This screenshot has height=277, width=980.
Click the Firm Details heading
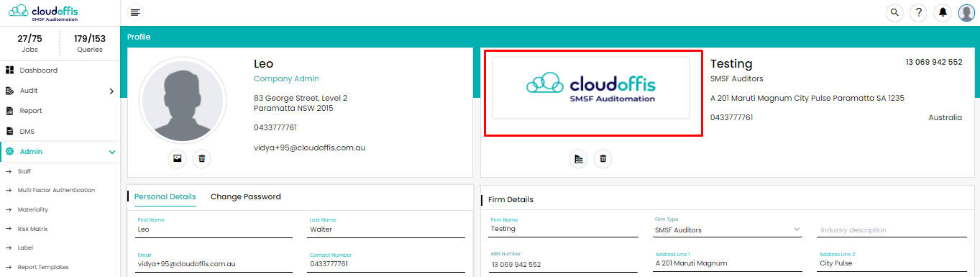[510, 199]
